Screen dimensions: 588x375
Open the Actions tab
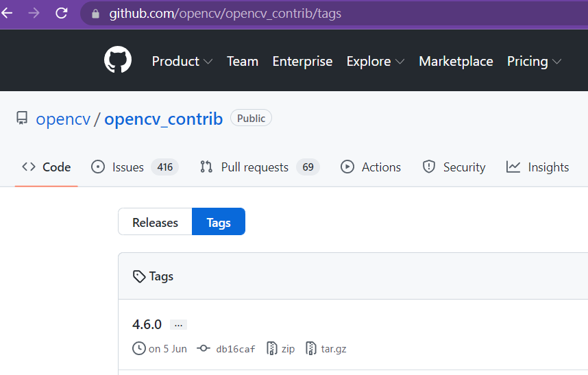pos(371,167)
